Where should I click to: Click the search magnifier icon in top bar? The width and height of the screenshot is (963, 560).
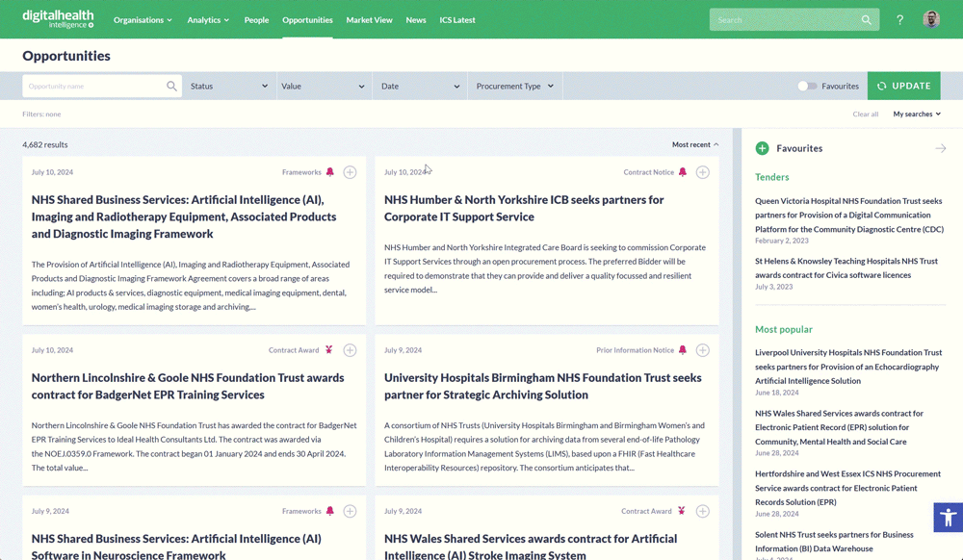[867, 19]
